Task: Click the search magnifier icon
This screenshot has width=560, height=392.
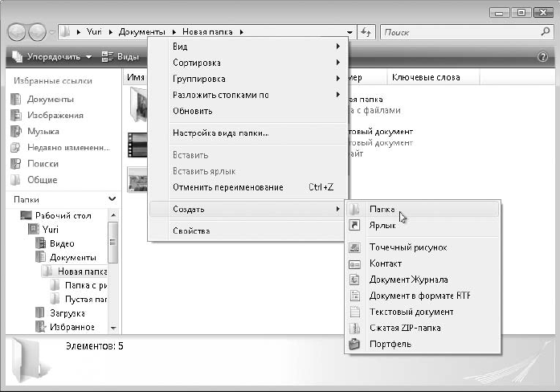Action: [x=545, y=32]
